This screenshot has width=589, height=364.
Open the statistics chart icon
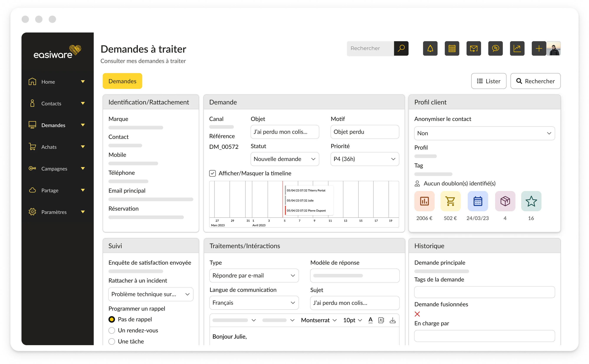click(517, 49)
